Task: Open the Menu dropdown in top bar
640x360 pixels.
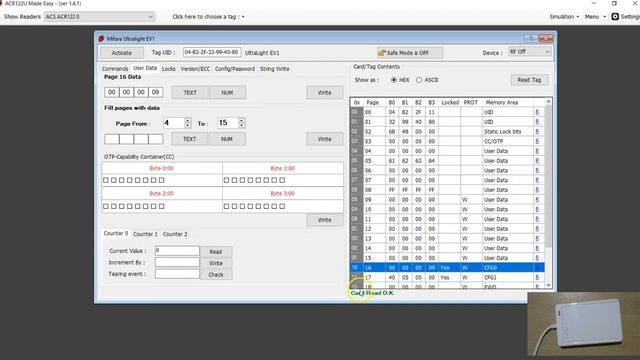Action: (x=595, y=17)
